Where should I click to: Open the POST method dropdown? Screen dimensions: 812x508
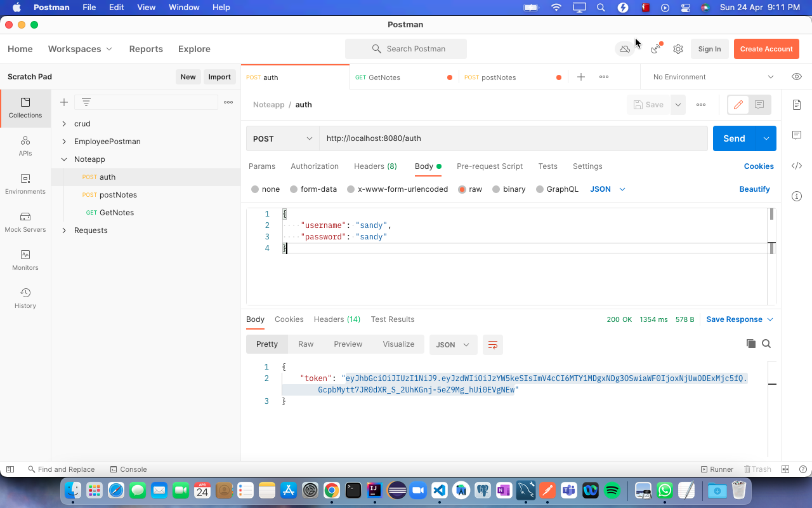(283, 138)
